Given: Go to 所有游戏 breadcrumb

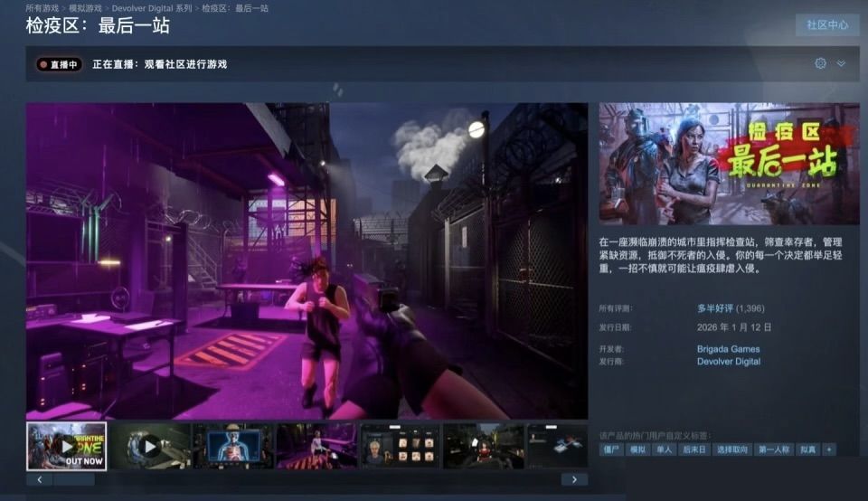Looking at the screenshot, I should [x=42, y=8].
